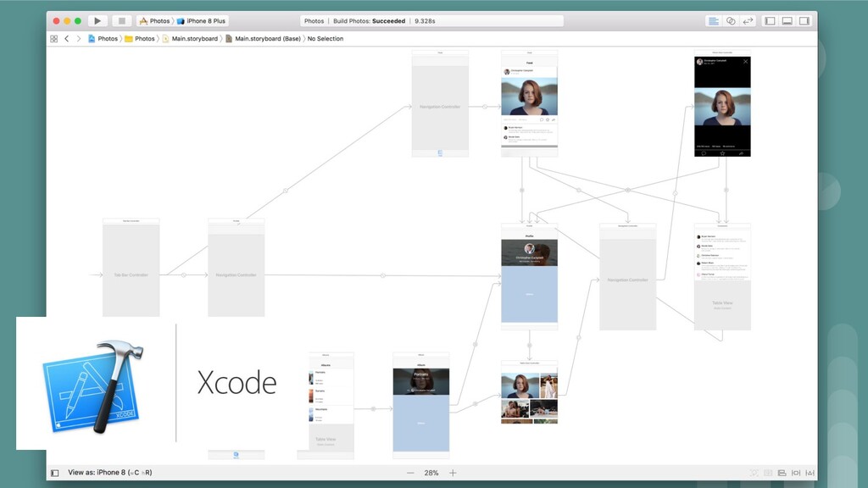Click the Run (play) button
This screenshot has width=868, height=488.
click(97, 21)
